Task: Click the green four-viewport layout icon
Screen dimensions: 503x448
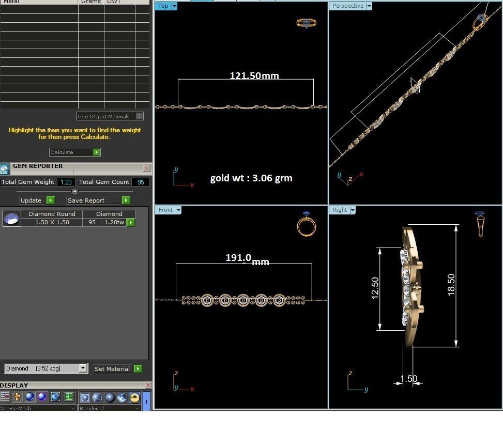Action: (x=69, y=397)
